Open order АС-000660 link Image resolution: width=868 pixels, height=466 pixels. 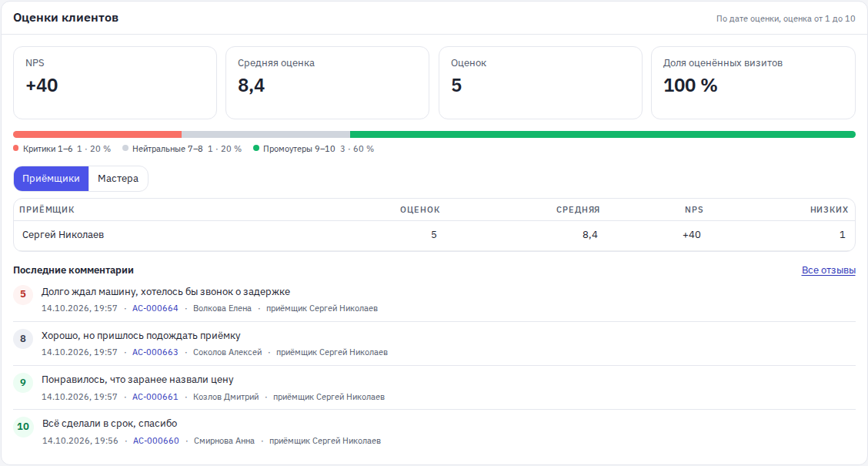pos(156,441)
